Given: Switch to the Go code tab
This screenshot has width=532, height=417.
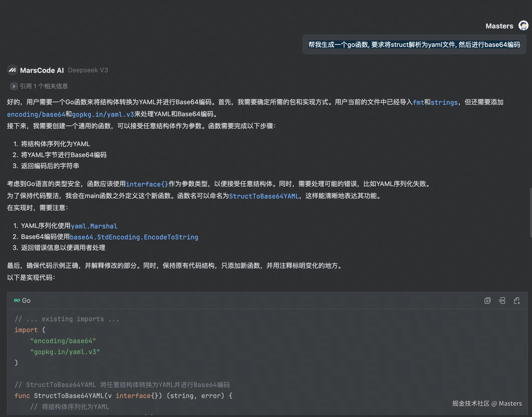Looking at the screenshot, I should (26, 300).
